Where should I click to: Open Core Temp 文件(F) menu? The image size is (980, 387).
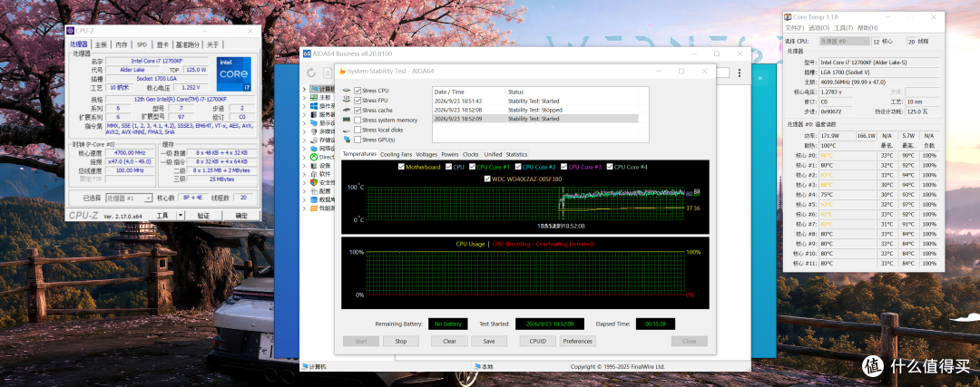[x=794, y=28]
